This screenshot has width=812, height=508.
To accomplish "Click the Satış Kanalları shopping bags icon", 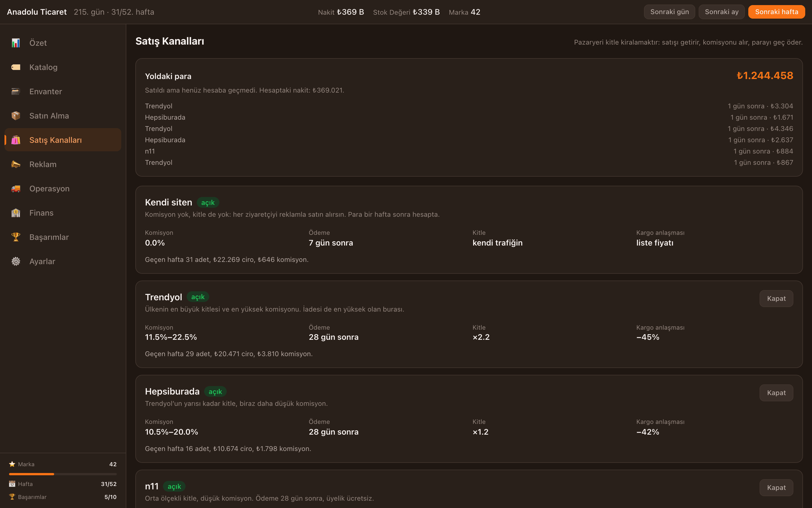I will (16, 140).
